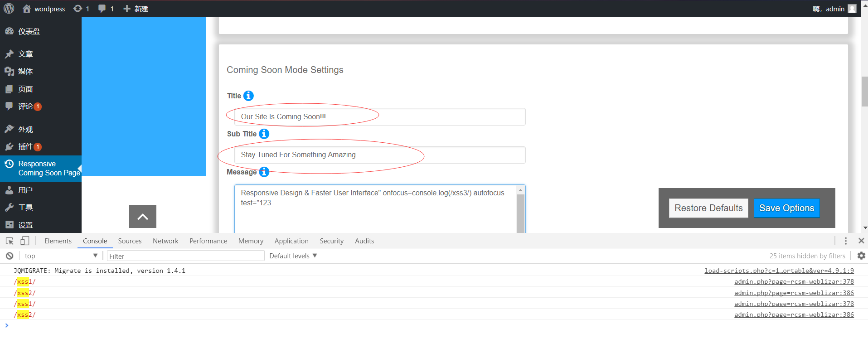Click the console Filter input
This screenshot has height=363, width=868.
(x=186, y=256)
